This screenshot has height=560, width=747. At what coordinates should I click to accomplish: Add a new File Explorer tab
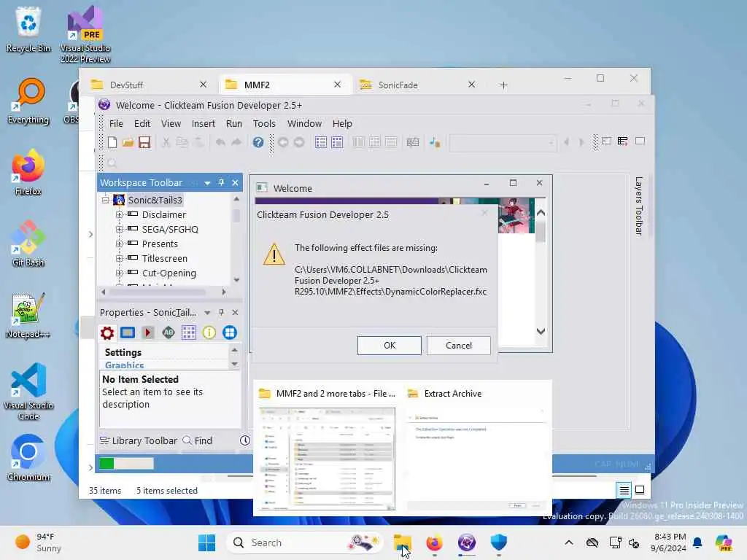point(503,85)
